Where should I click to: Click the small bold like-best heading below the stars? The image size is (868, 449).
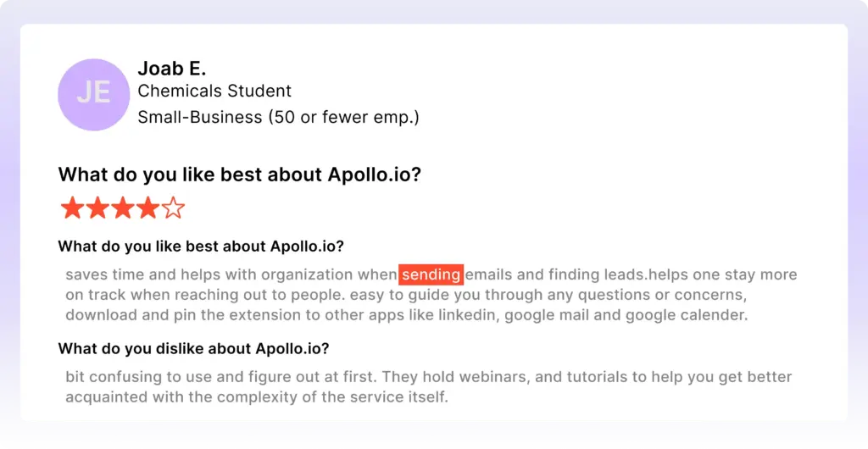201,247
